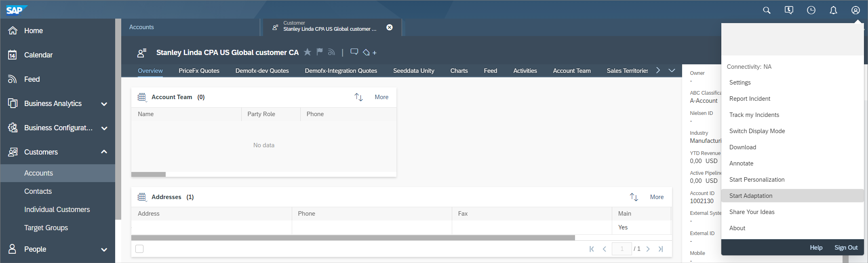Expand the People navigation section
The width and height of the screenshot is (868, 263).
(x=104, y=250)
